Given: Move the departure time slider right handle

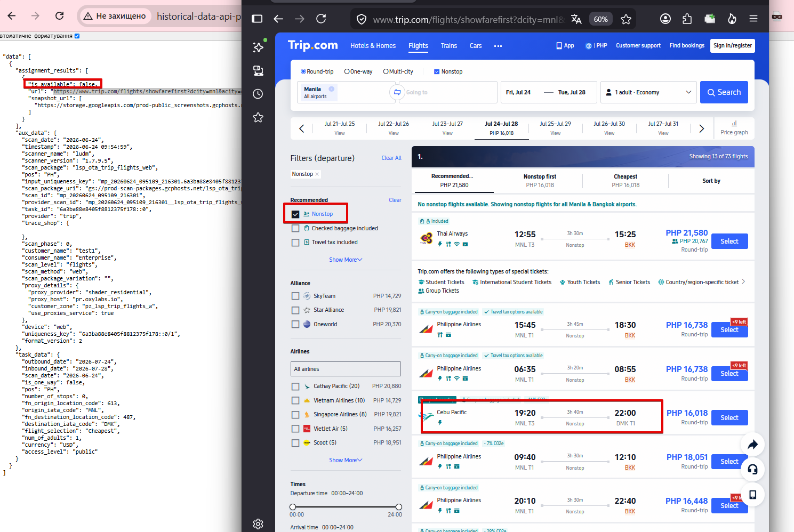Looking at the screenshot, I should pos(399,507).
